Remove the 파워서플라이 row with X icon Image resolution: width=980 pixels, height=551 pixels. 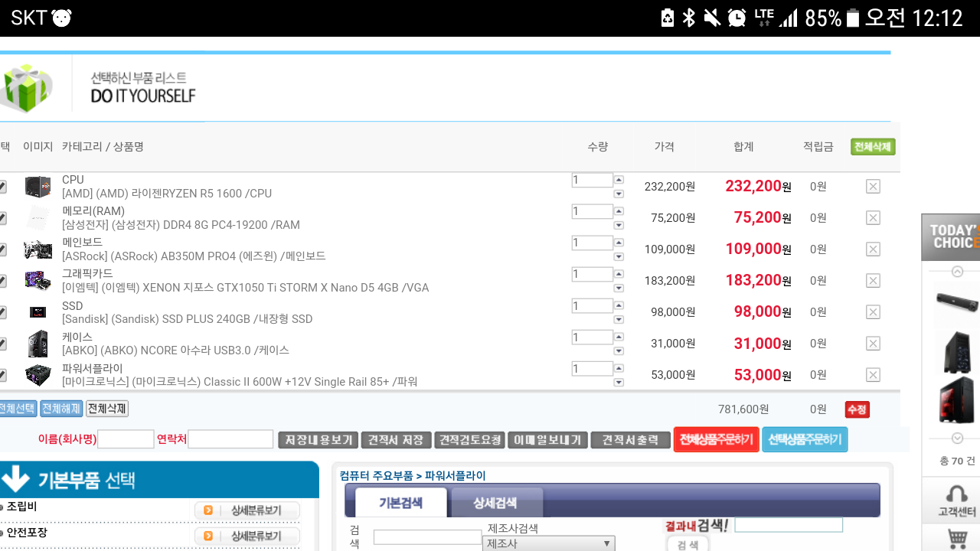coord(873,375)
